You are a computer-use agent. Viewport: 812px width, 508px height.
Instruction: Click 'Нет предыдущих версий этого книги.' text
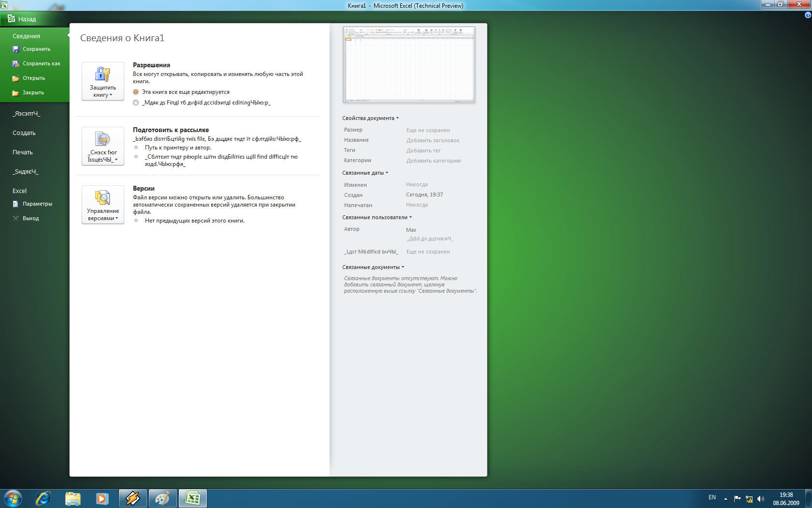[195, 221]
